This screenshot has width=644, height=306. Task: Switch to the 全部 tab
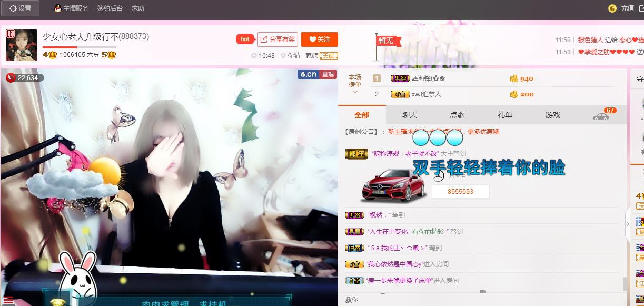click(x=362, y=115)
